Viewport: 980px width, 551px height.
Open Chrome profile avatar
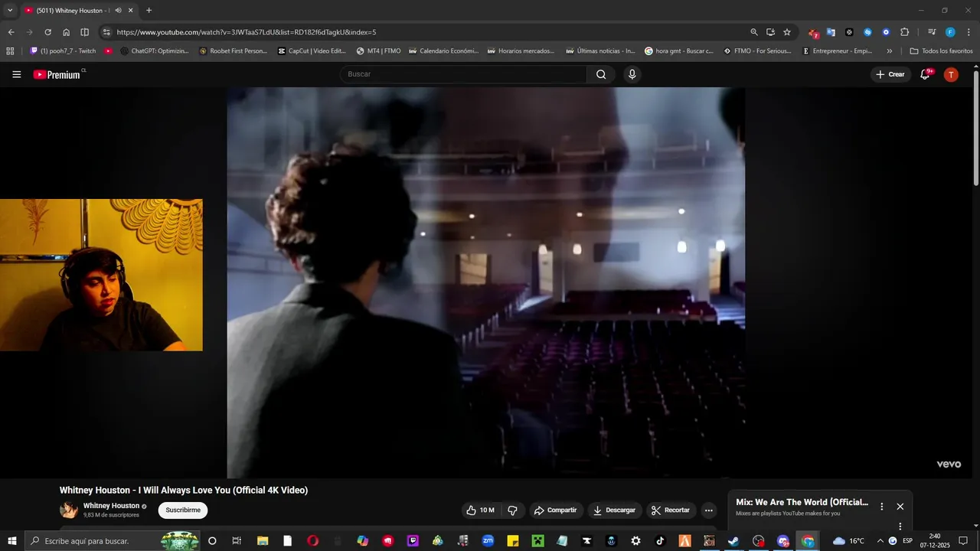point(950,32)
